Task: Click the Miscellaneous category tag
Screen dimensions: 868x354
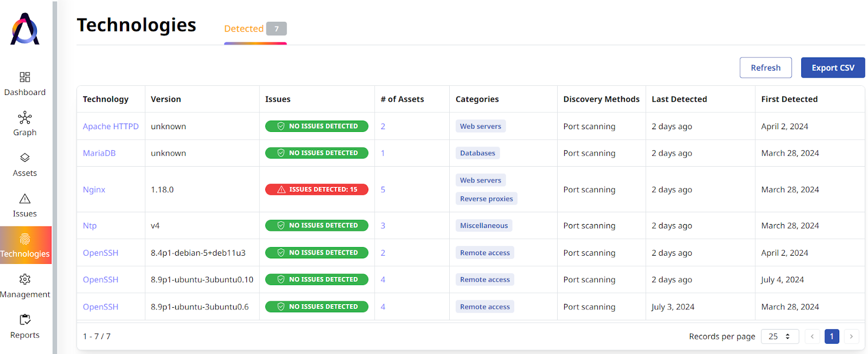Action: pos(484,225)
